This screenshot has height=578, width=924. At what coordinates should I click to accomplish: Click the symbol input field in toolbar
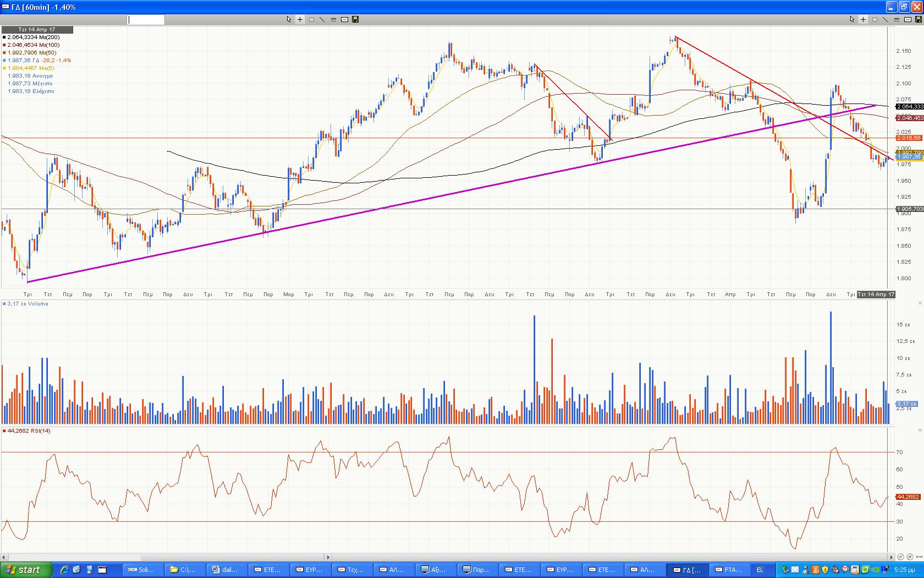click(x=146, y=20)
